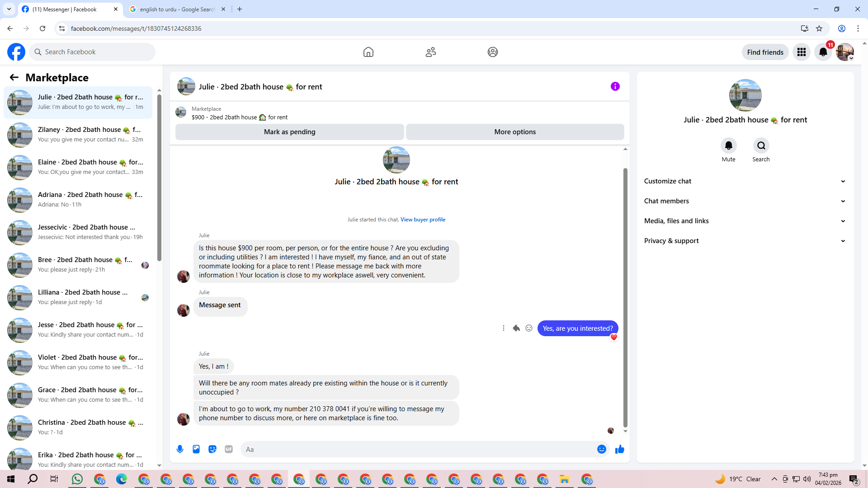The image size is (868, 488).
Task: Open emoji picker in message box
Action: (601, 449)
